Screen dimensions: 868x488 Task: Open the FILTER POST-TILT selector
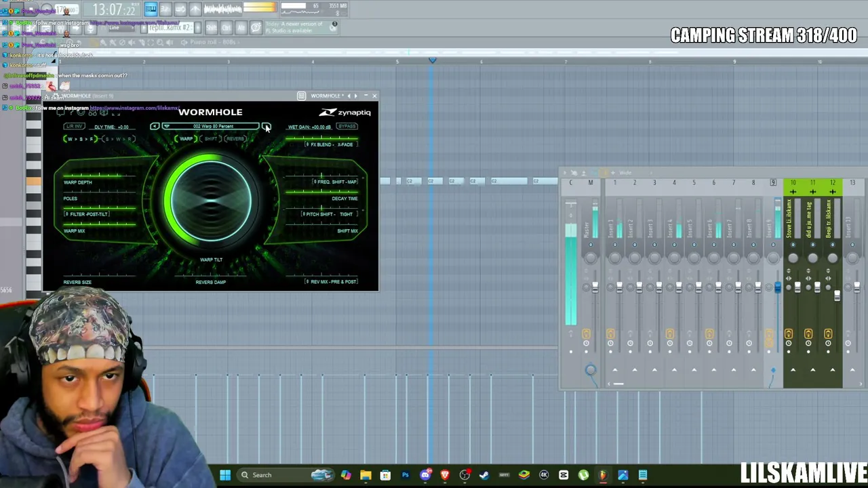click(x=86, y=214)
